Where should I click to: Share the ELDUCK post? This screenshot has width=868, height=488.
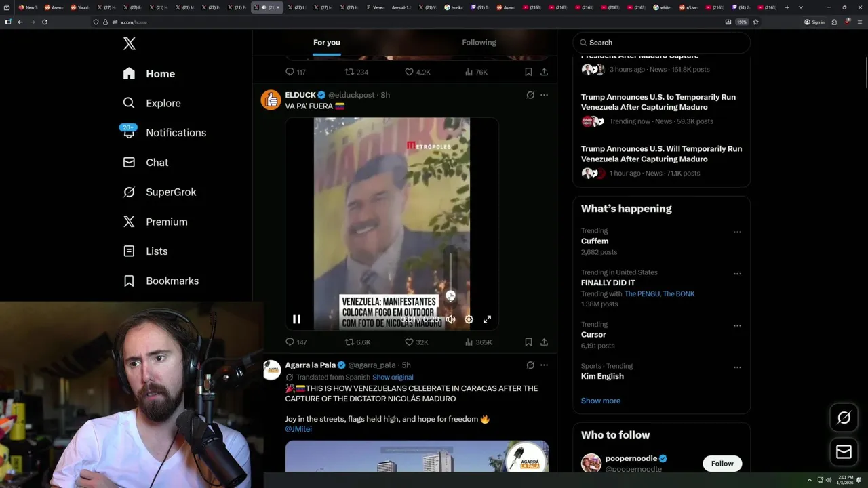click(x=544, y=342)
